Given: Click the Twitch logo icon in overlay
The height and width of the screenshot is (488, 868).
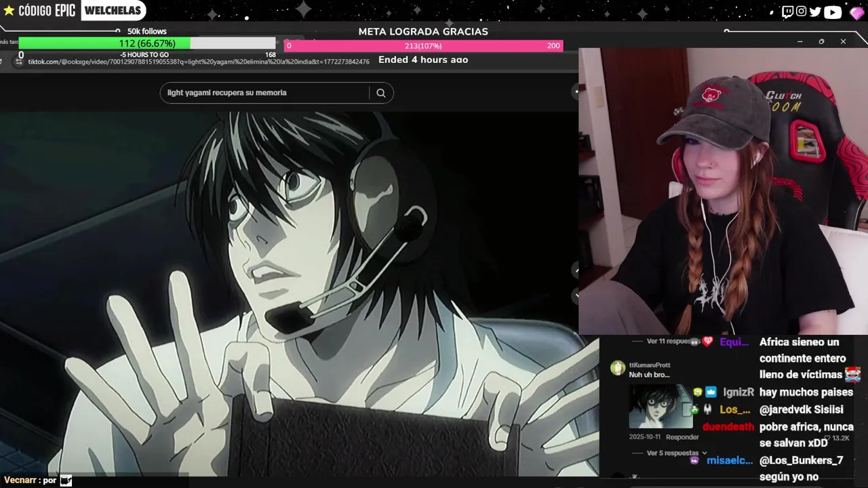Looking at the screenshot, I should 787,12.
